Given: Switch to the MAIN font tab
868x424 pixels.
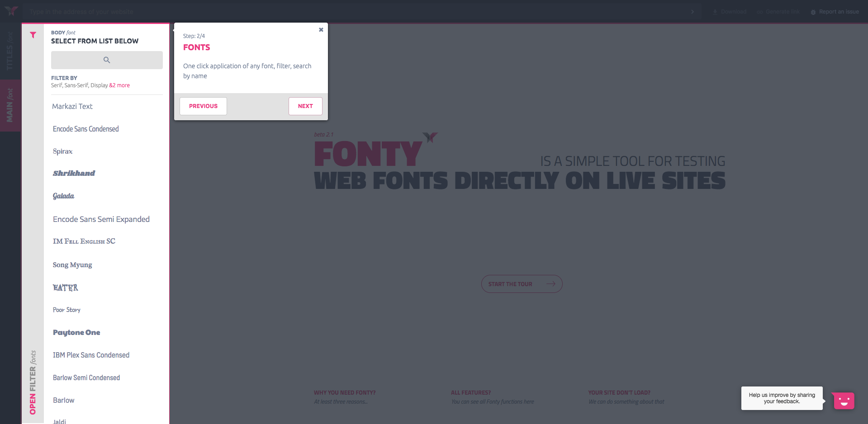Looking at the screenshot, I should (10, 105).
